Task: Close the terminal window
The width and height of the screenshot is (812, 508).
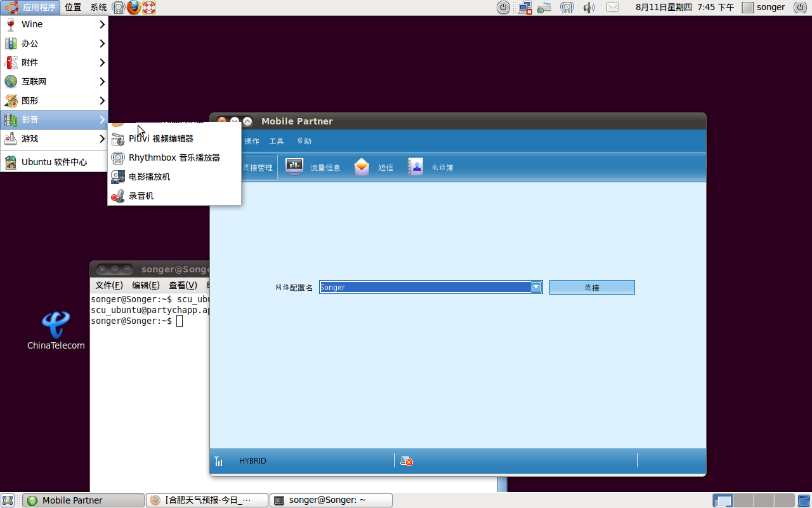Action: [103, 269]
